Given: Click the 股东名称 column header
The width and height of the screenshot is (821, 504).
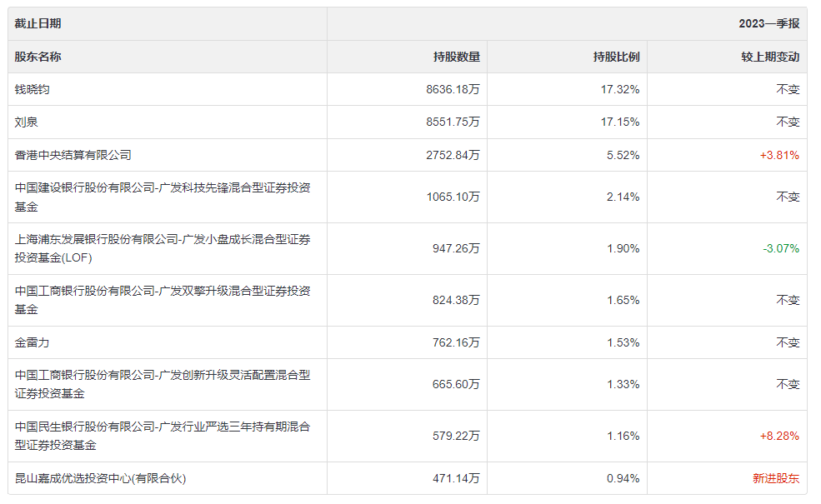Looking at the screenshot, I should click(x=38, y=57).
